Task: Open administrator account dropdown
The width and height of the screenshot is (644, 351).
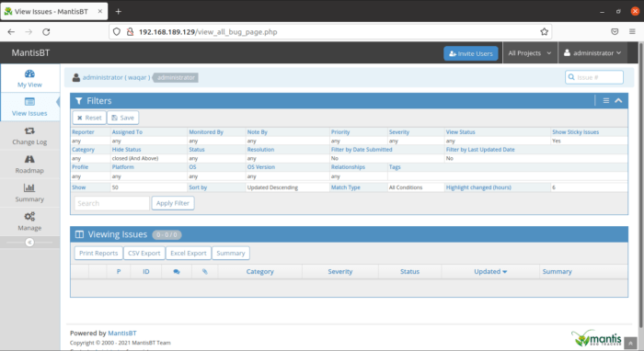Action: (x=592, y=53)
